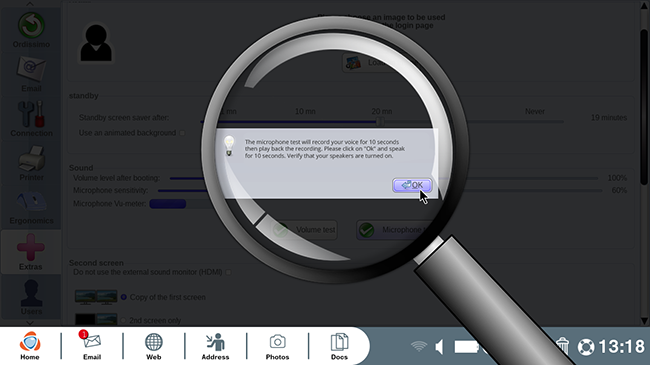Enable Do not use external sound monitor
The height and width of the screenshot is (365, 650).
point(228,272)
